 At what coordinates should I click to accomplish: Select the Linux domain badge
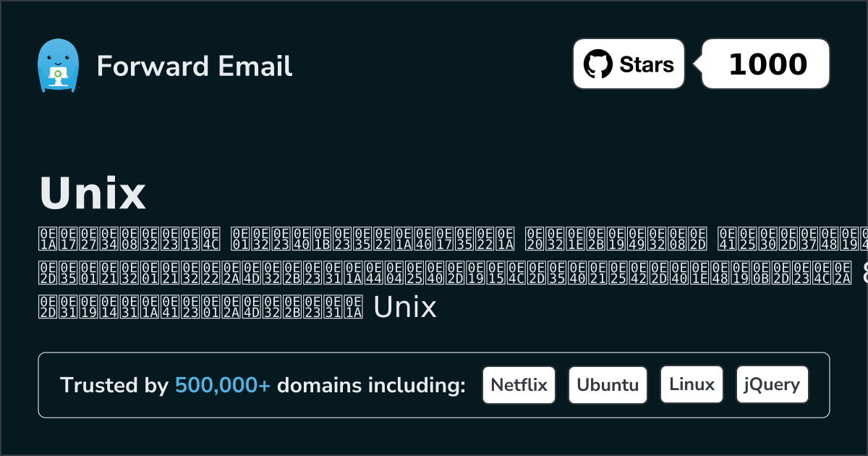pos(692,384)
